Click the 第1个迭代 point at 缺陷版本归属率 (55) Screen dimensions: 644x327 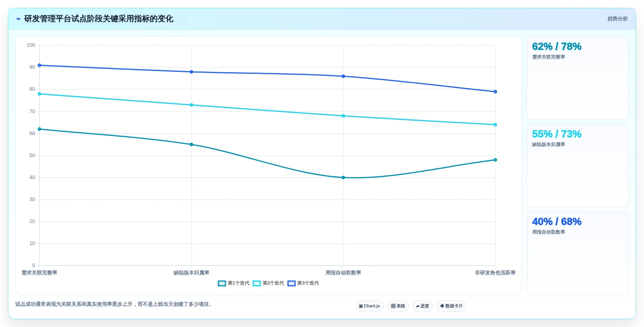tap(191, 144)
